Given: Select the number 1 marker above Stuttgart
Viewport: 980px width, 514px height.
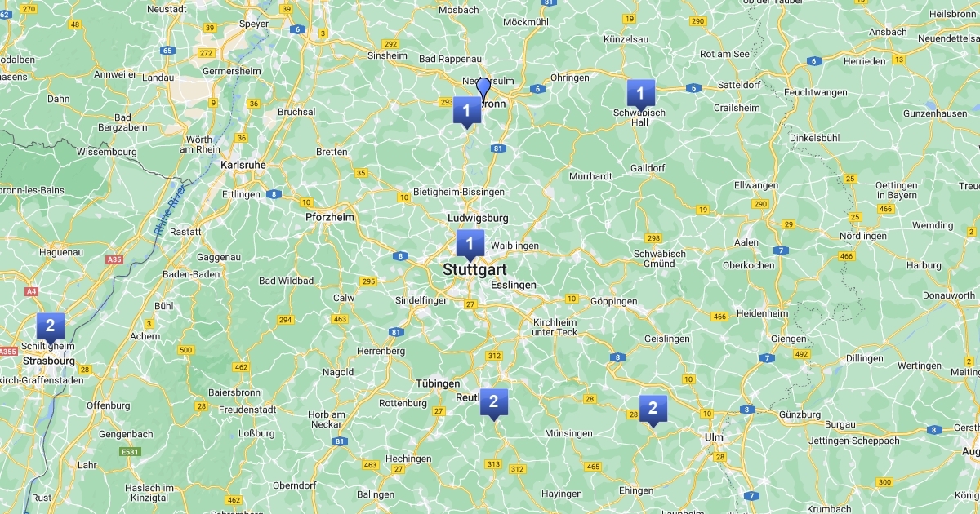Looking at the screenshot, I should 470,244.
